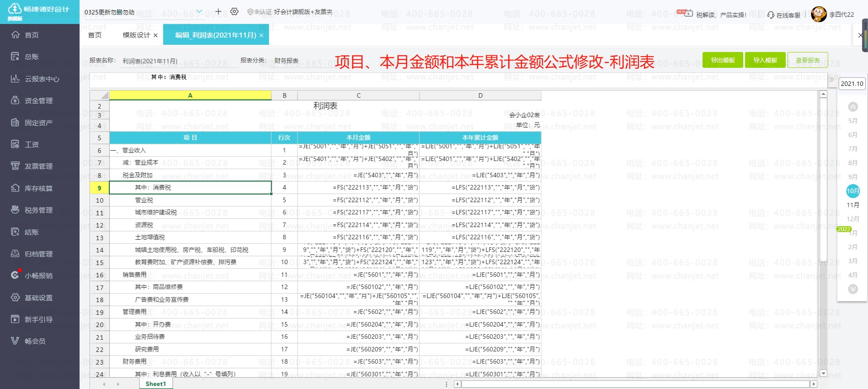Click the horizontal scrollbar under the sheet
The width and height of the screenshot is (868, 389).
click(633, 384)
